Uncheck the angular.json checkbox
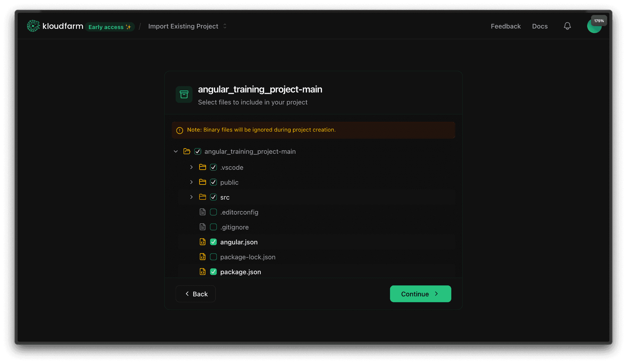627x364 pixels. tap(213, 242)
